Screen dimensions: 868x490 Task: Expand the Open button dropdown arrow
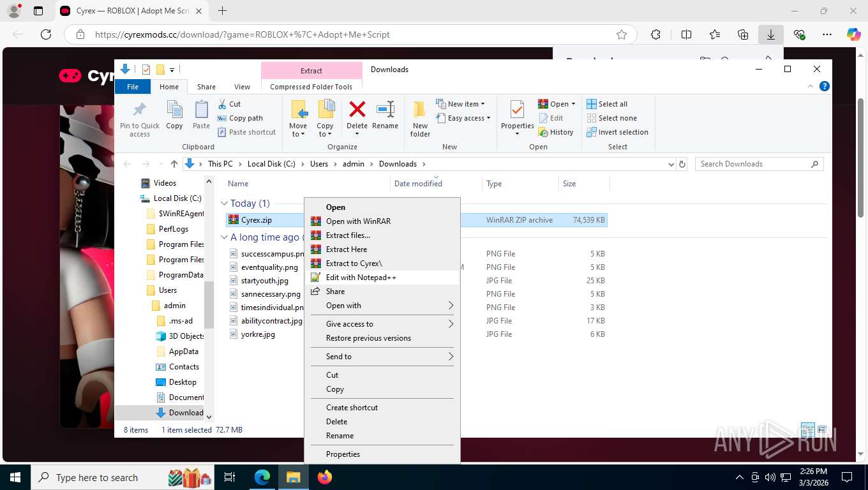tap(573, 104)
